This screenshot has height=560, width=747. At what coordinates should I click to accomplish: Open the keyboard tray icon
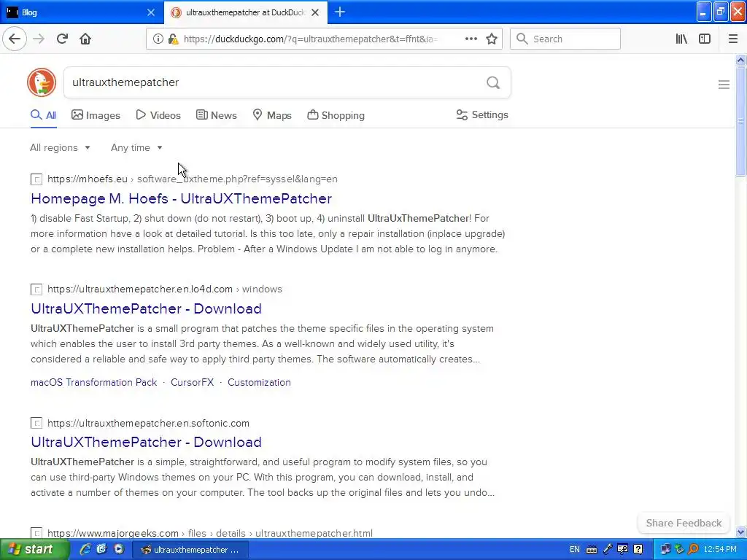(591, 550)
